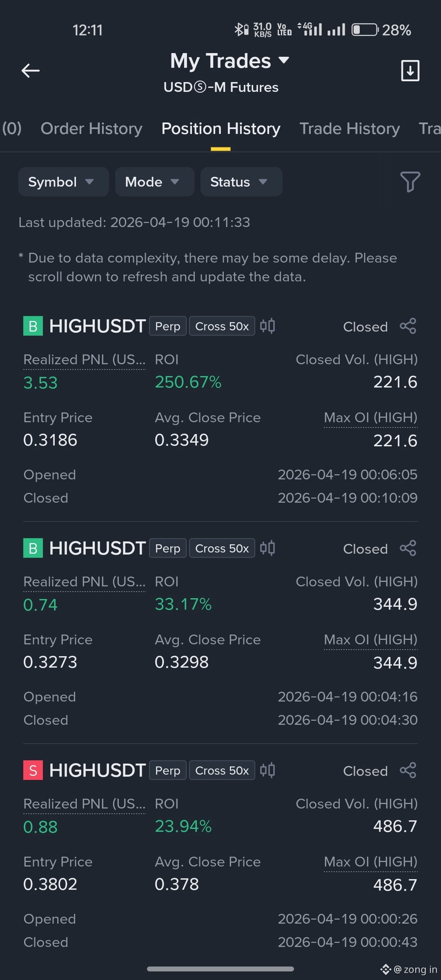Open candlestick chart icon for first HIGHUSDT
Viewport: 441px width, 980px height.
point(267,326)
